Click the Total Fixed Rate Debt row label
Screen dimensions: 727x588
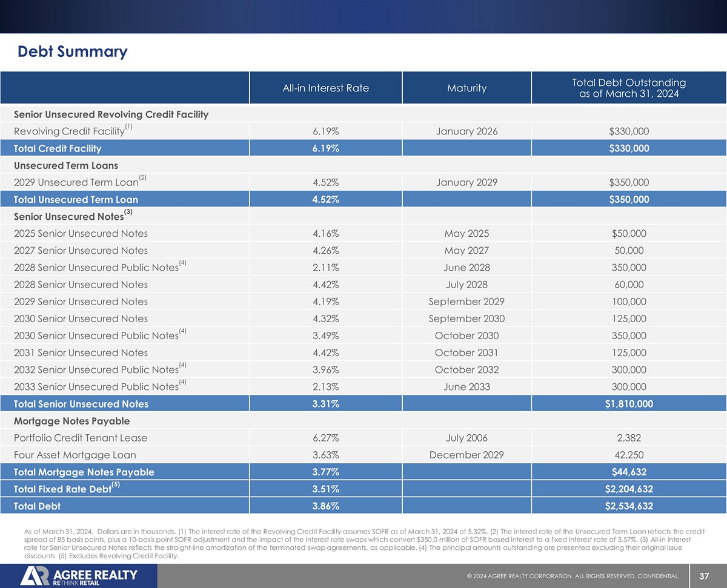(62, 489)
